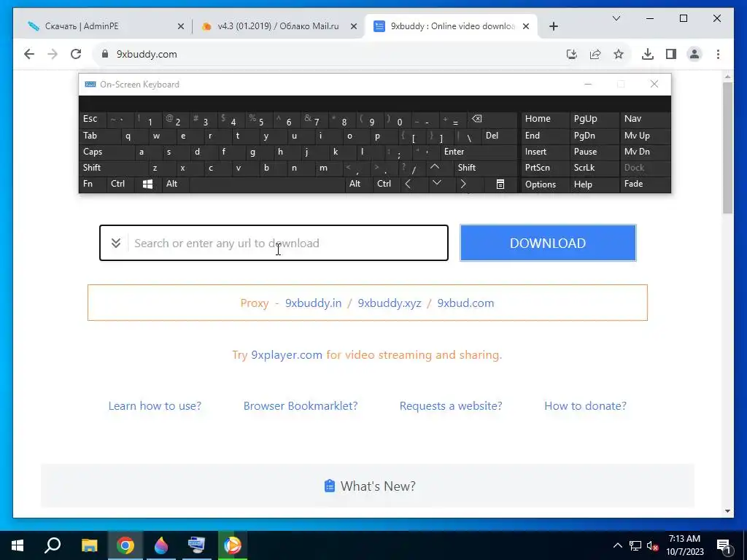
Task: Click the muted volume tray icon
Action: [x=652, y=545]
